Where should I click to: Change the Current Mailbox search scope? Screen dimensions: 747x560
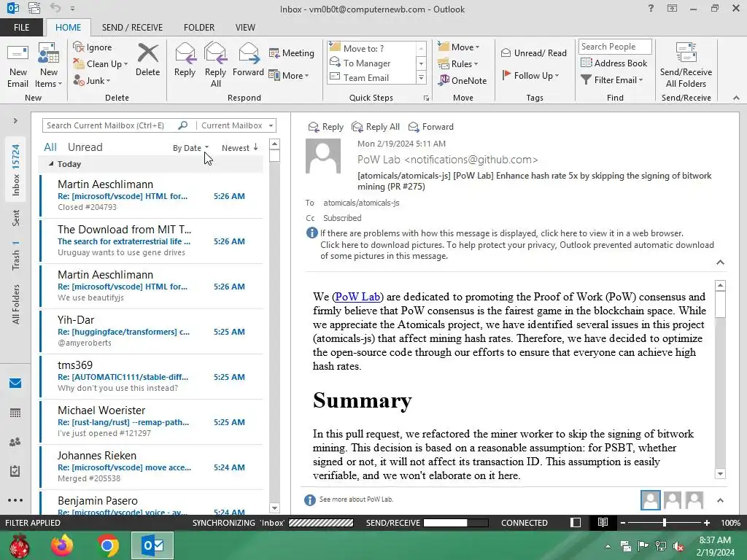tap(237, 125)
